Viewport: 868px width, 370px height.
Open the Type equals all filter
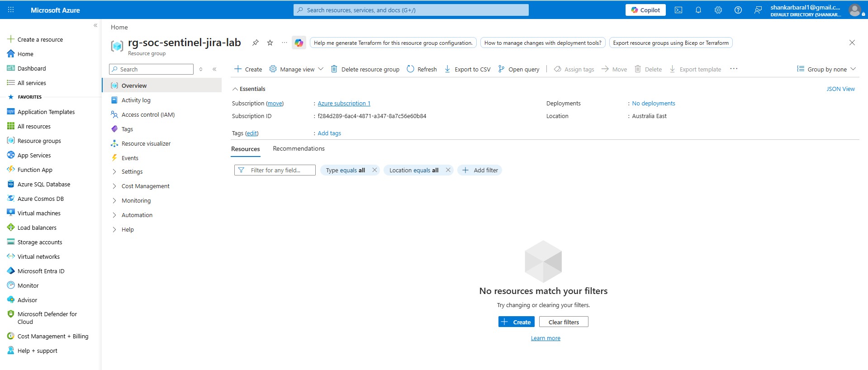coord(345,170)
